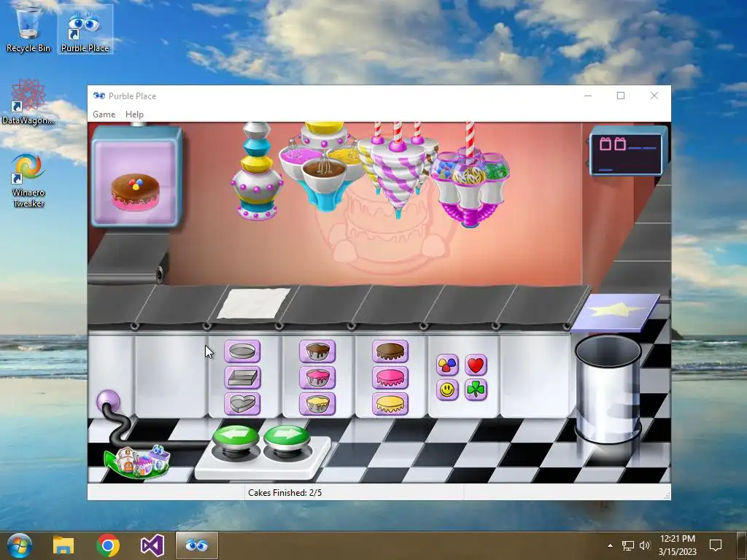This screenshot has width=747, height=560.
Task: Open the Winaero Tweaker desktop shortcut
Action: point(28,181)
